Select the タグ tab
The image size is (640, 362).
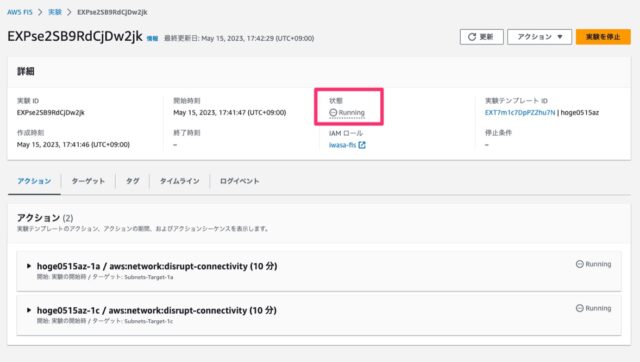[132, 181]
